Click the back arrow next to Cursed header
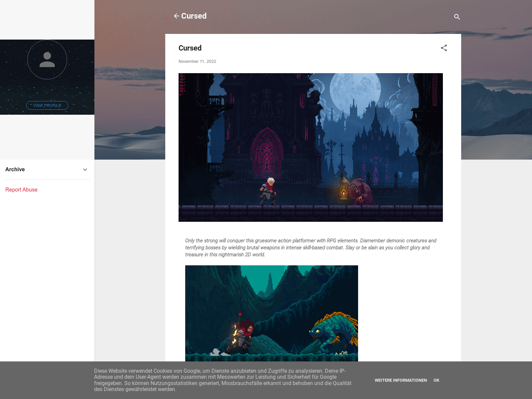The width and height of the screenshot is (532, 399). 177,16
